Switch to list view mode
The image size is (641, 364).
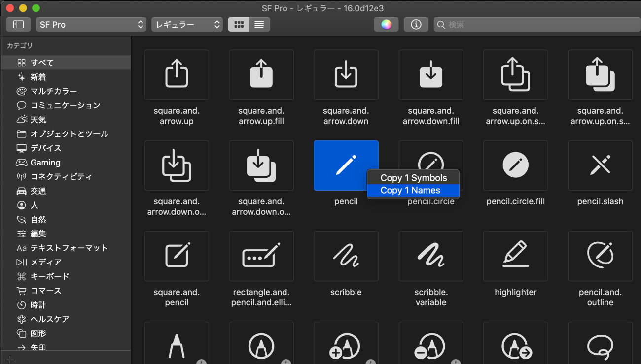(x=259, y=24)
